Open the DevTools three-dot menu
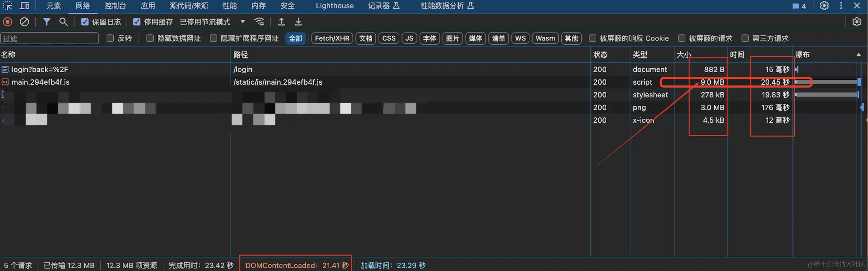The height and width of the screenshot is (271, 868). pyautogui.click(x=841, y=6)
